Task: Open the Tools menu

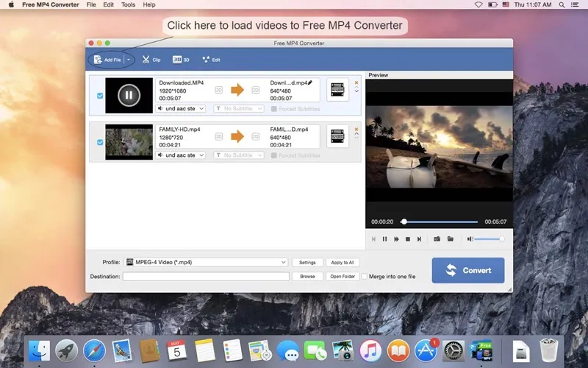Action: pos(128,4)
